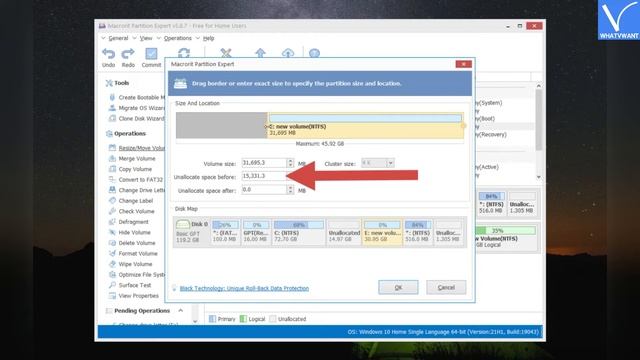Click the Migrate OS Wizard icon
The image size is (640, 360).
pyautogui.click(x=112, y=108)
